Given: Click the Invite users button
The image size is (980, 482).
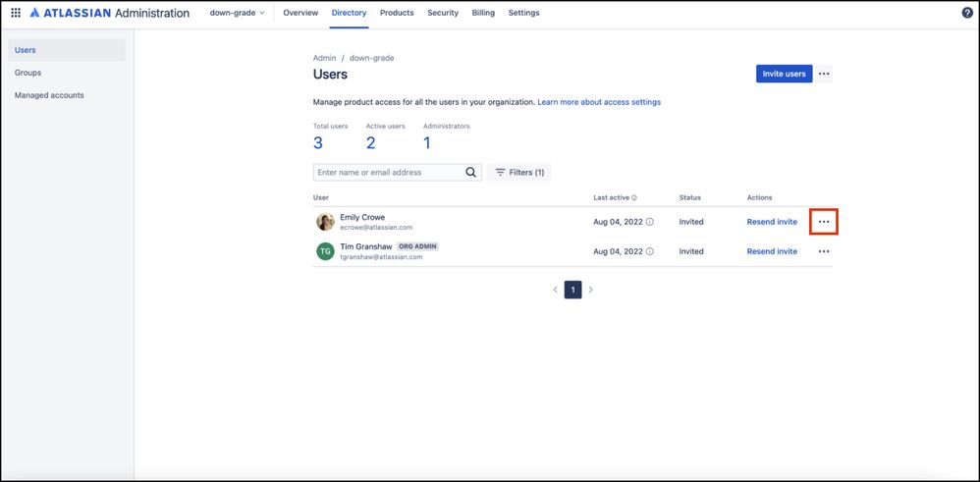Looking at the screenshot, I should [784, 74].
